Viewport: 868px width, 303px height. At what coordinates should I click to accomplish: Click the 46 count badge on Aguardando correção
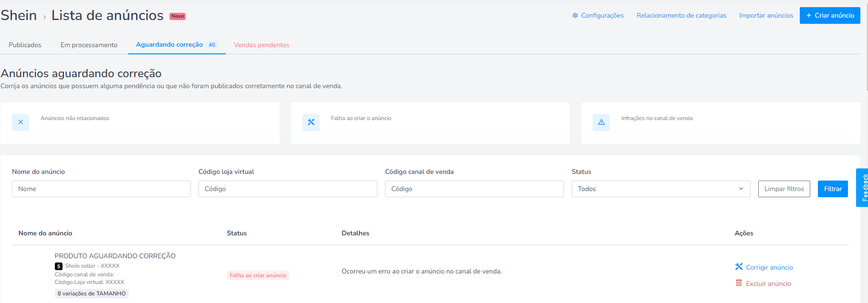click(212, 45)
